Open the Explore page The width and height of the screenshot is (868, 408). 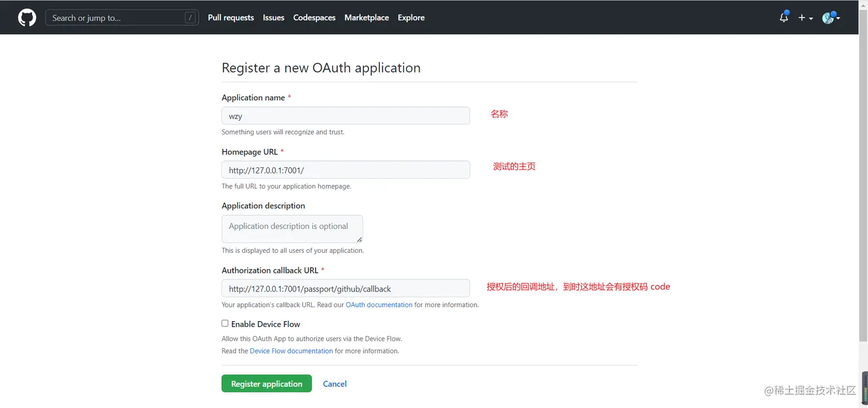(x=410, y=17)
